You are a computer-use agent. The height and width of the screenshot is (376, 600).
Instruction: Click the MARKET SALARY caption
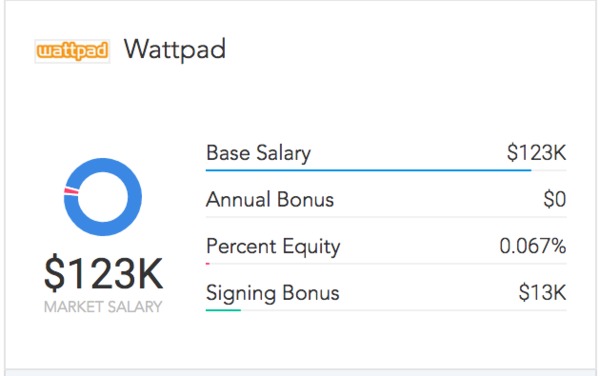tap(103, 307)
